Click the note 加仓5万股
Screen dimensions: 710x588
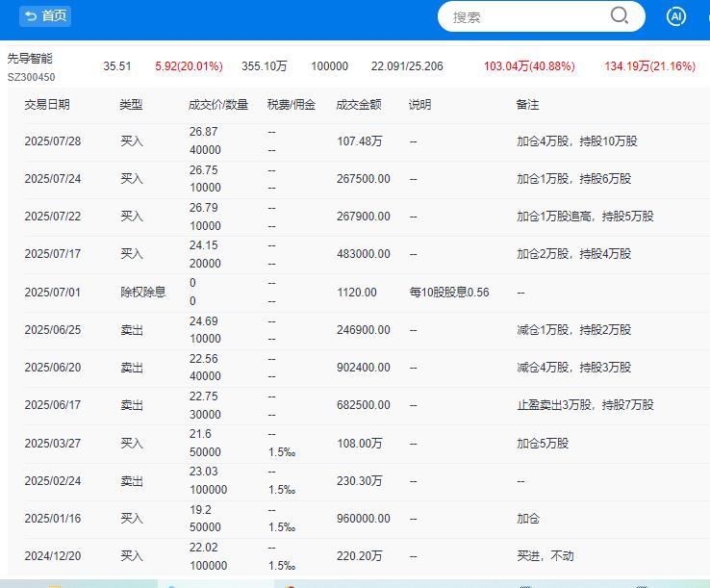[543, 444]
